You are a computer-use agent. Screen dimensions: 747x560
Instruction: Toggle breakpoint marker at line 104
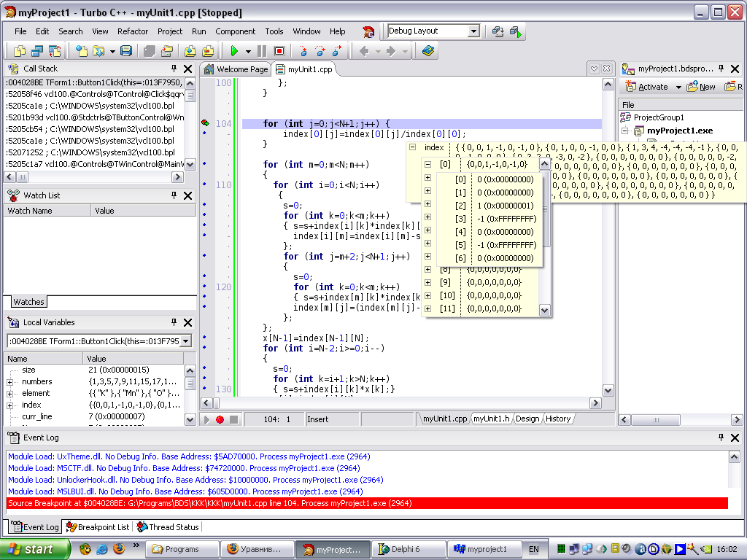pyautogui.click(x=206, y=124)
